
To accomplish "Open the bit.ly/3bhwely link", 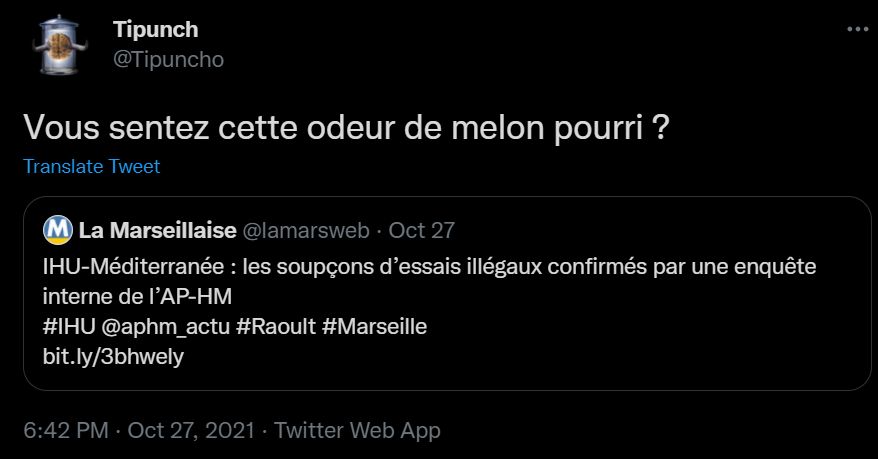I will point(113,356).
